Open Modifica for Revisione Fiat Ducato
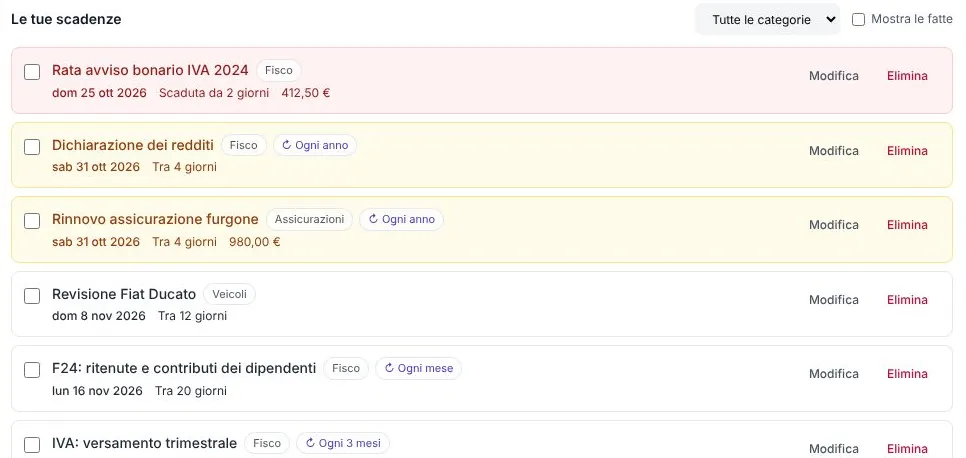This screenshot has height=458, width=966. (x=834, y=300)
